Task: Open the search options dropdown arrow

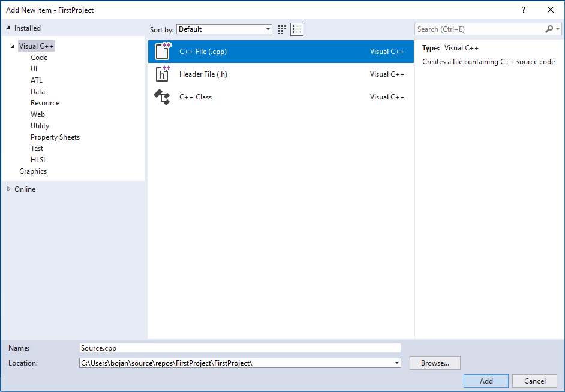Action: tap(558, 29)
